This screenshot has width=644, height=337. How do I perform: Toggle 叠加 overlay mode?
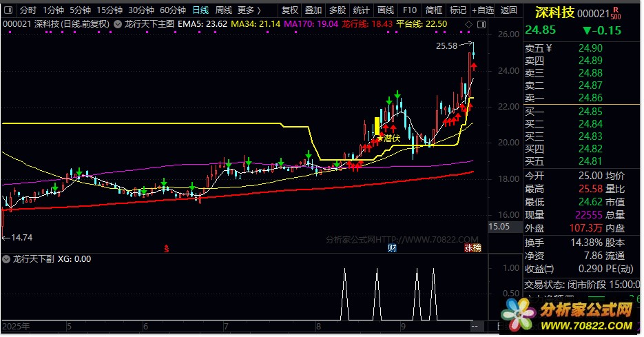tap(313, 10)
